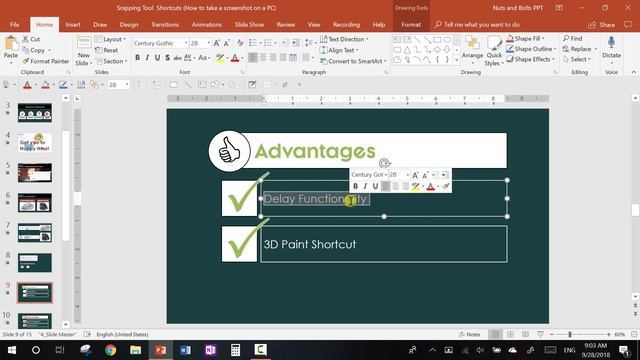Viewport: 640px width, 360px height.
Task: Switch to the Transitions tab
Action: pos(165,24)
